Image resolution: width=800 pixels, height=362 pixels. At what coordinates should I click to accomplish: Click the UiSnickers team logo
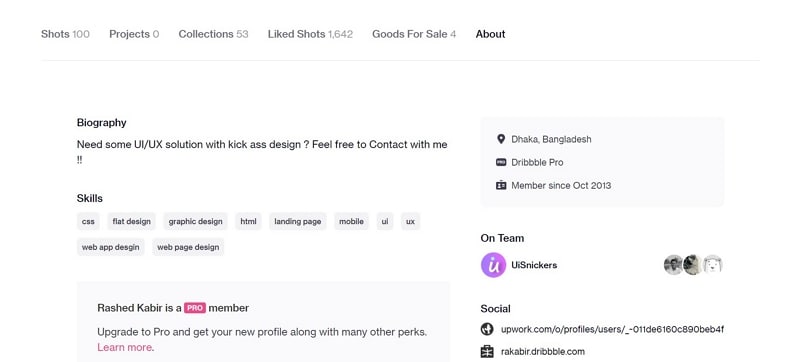pos(493,265)
